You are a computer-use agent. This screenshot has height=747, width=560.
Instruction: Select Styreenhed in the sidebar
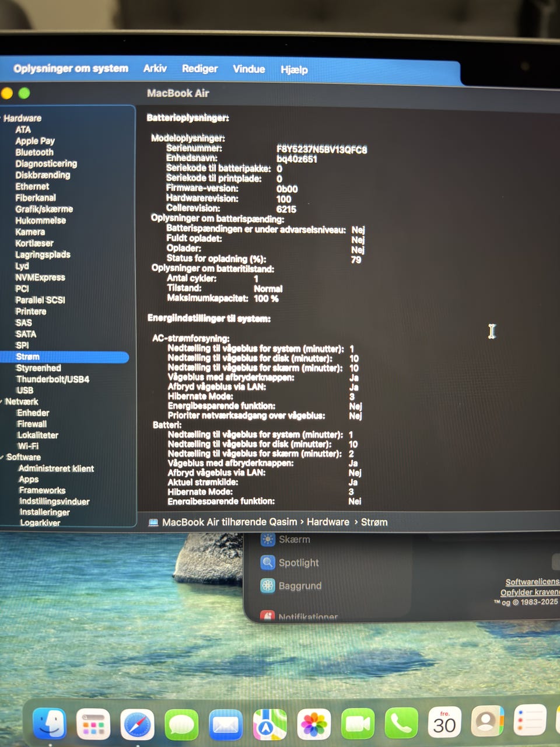click(38, 368)
